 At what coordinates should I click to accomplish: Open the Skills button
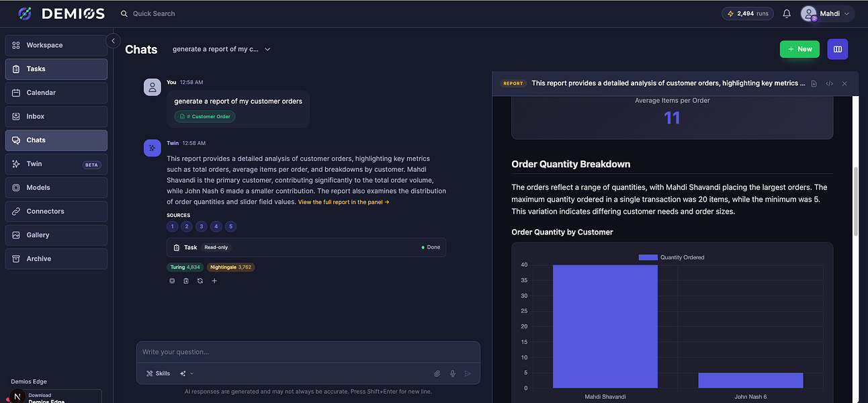158,373
